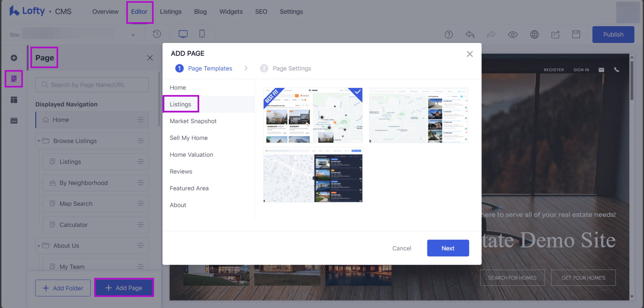The image size is (644, 308).
Task: Choose the dark-themed listings template
Action: [x=313, y=175]
